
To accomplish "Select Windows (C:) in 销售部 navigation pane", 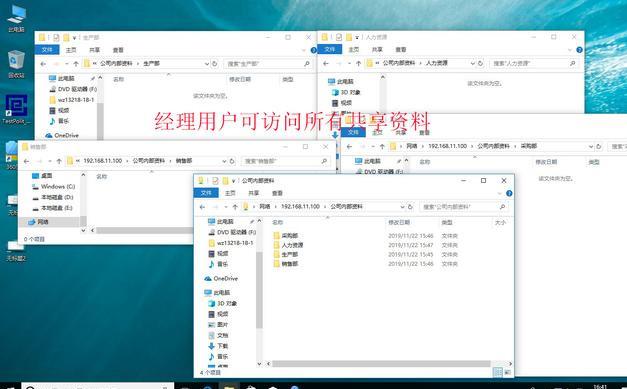I will click(x=54, y=186).
